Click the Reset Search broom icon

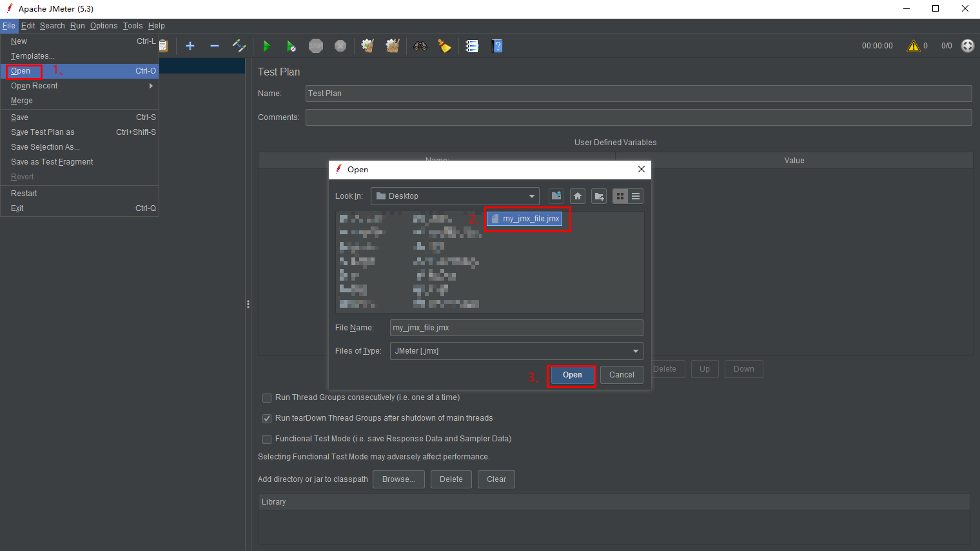445,46
